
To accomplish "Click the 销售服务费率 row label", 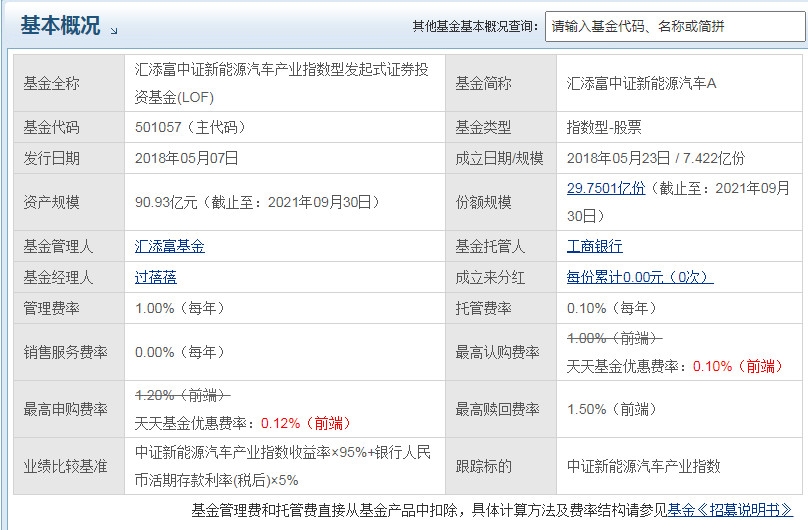I will (x=65, y=352).
